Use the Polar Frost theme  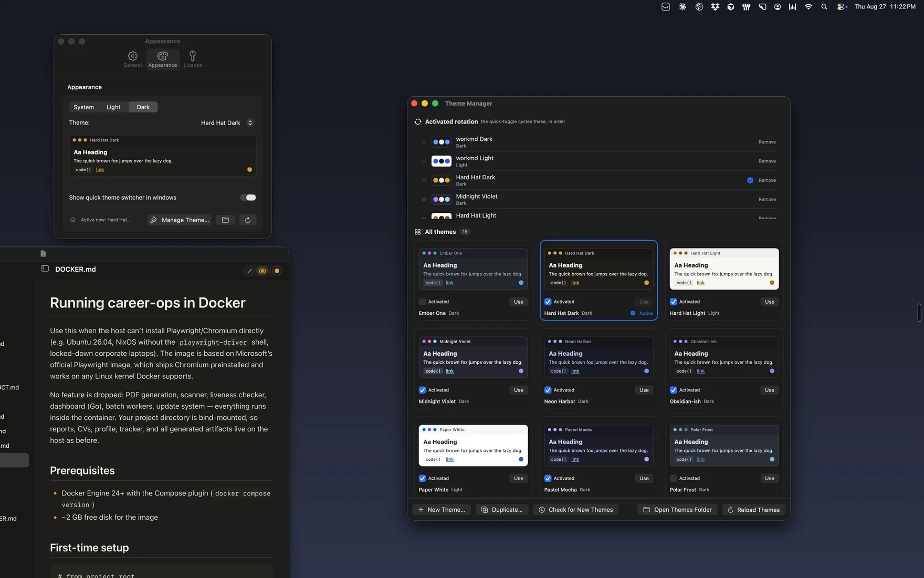(770, 478)
